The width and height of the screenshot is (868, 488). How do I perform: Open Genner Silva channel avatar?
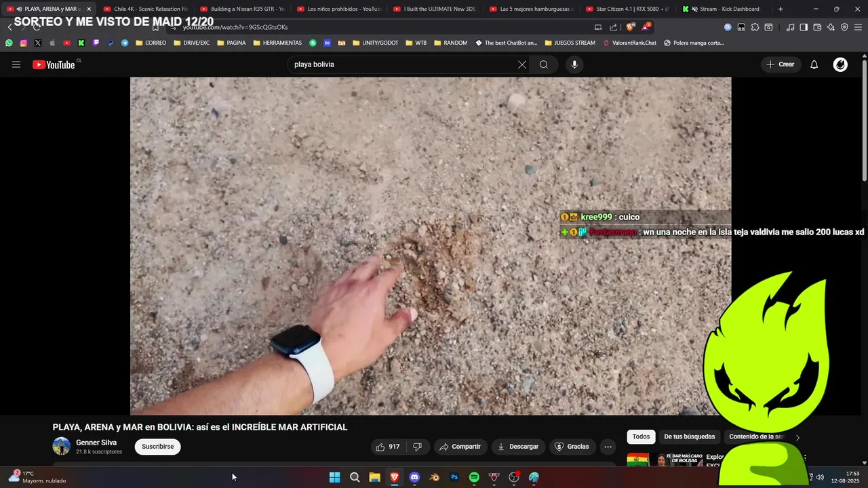pyautogui.click(x=62, y=446)
